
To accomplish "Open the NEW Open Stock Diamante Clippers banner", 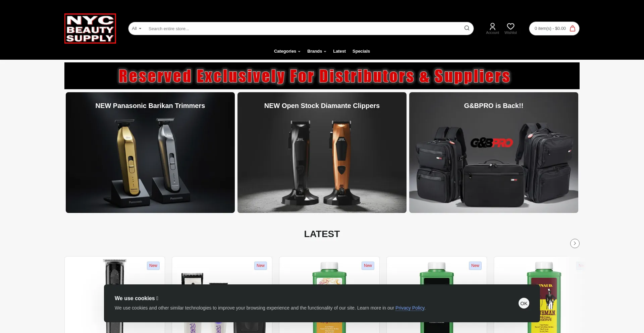I will tap(322, 153).
